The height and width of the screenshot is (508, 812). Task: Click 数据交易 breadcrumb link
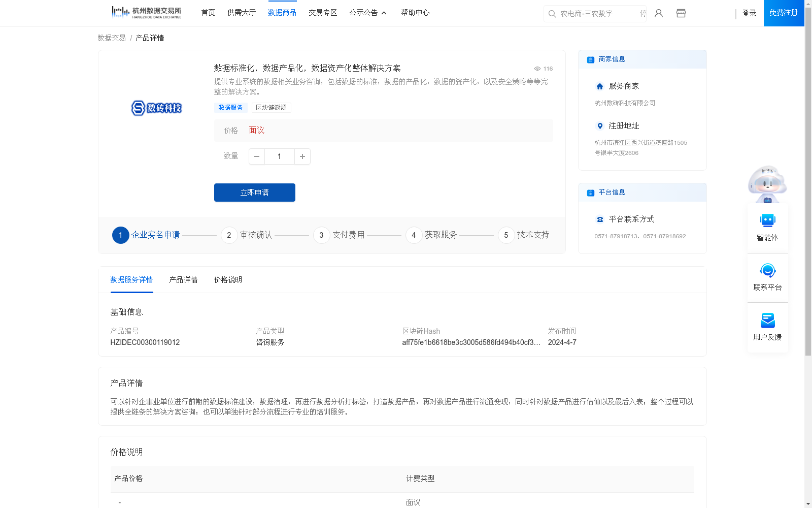tap(112, 38)
